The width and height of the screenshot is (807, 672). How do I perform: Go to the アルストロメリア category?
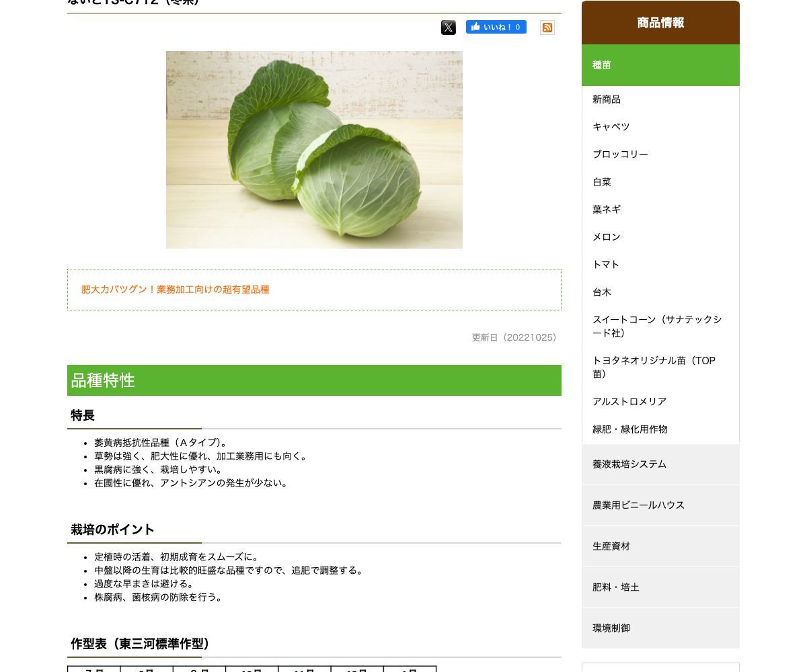click(x=629, y=402)
